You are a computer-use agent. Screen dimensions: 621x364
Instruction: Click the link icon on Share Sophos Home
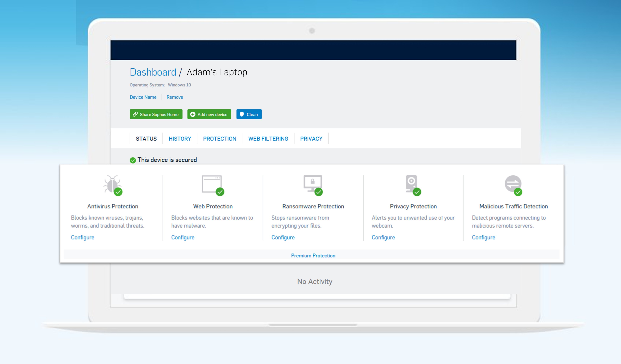[x=135, y=114]
